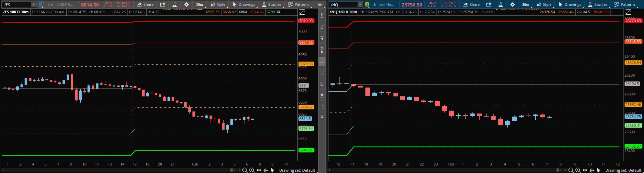The image size is (644, 173).
Task: Share the /NQ chart
Action: [x=471, y=4]
